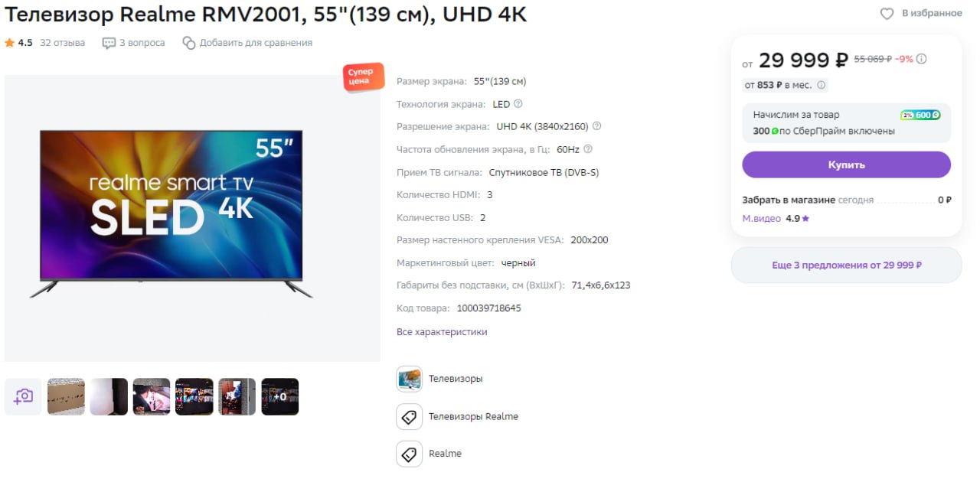
Task: Click the М.видео seller link
Action: (762, 219)
